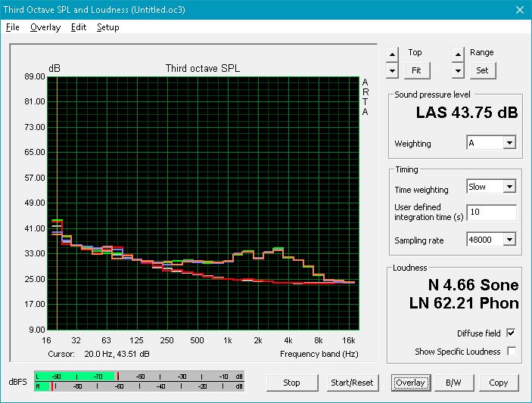The height and width of the screenshot is (403, 532).
Task: Close the Third Octave SPL window
Action: [519, 10]
